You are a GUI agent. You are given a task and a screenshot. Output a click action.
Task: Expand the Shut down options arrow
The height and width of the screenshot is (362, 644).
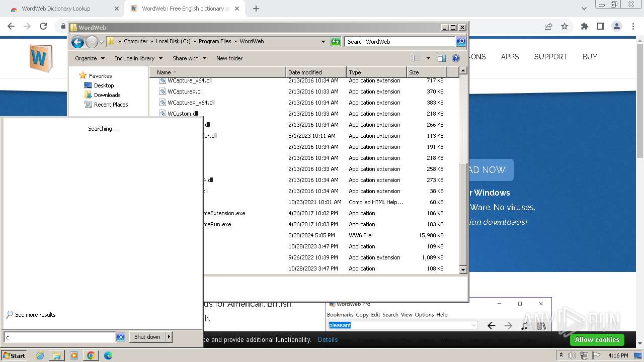[169, 337]
